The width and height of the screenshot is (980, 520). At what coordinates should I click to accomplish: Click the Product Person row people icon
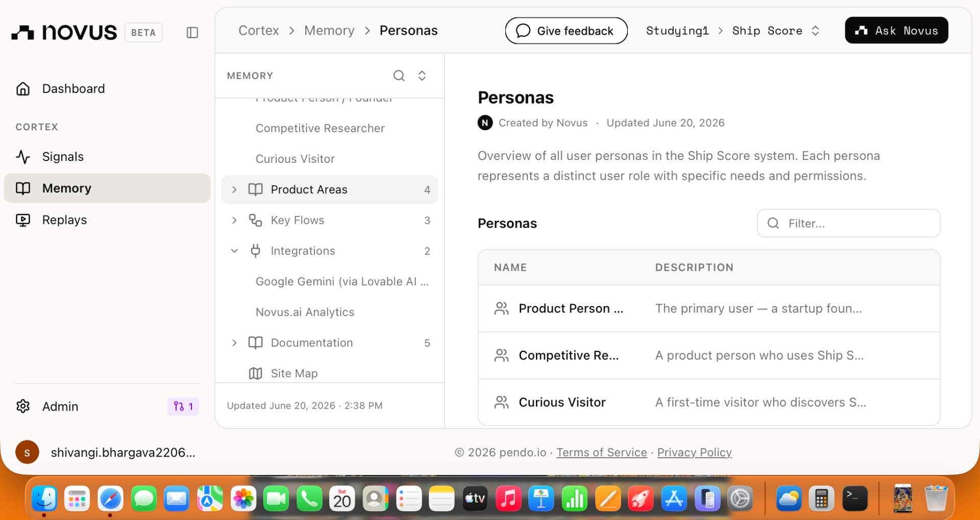pos(502,309)
